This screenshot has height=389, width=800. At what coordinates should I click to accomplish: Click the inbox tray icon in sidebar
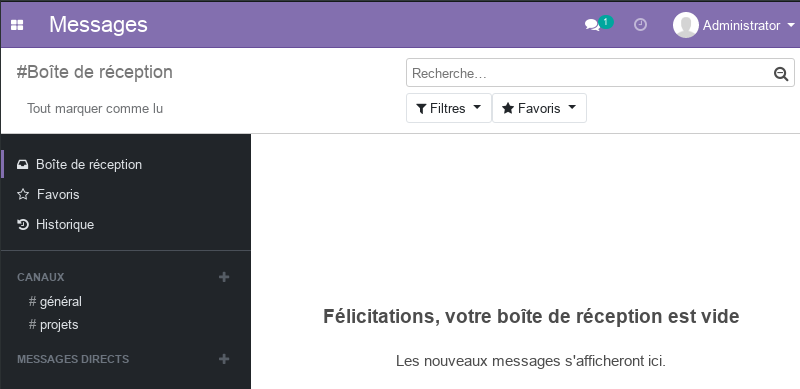tap(22, 164)
